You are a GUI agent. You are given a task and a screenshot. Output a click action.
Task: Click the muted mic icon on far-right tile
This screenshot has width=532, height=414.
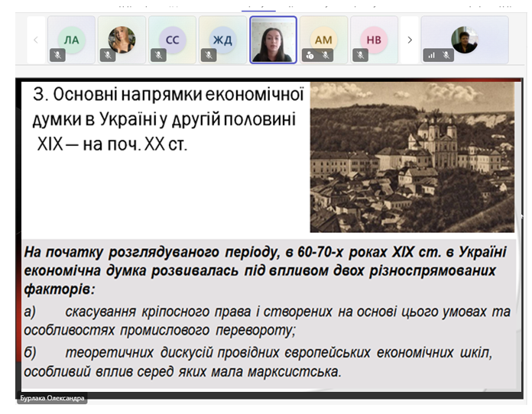click(x=446, y=55)
